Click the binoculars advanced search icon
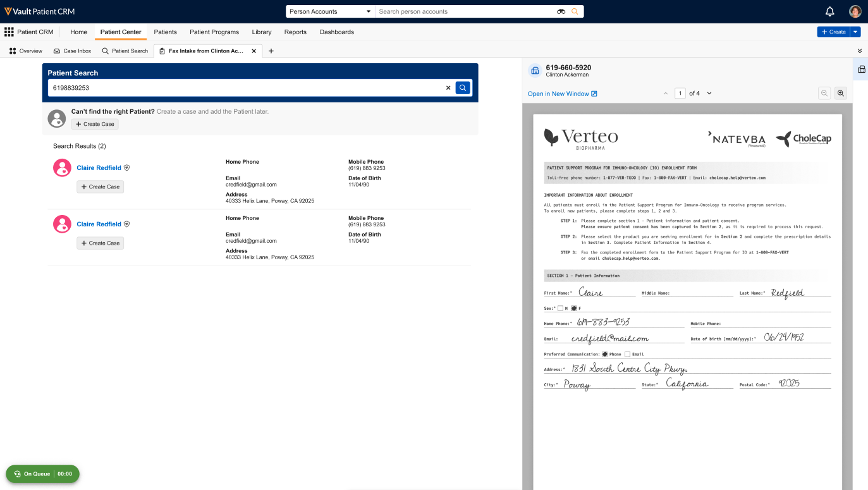Image resolution: width=868 pixels, height=490 pixels. point(561,11)
